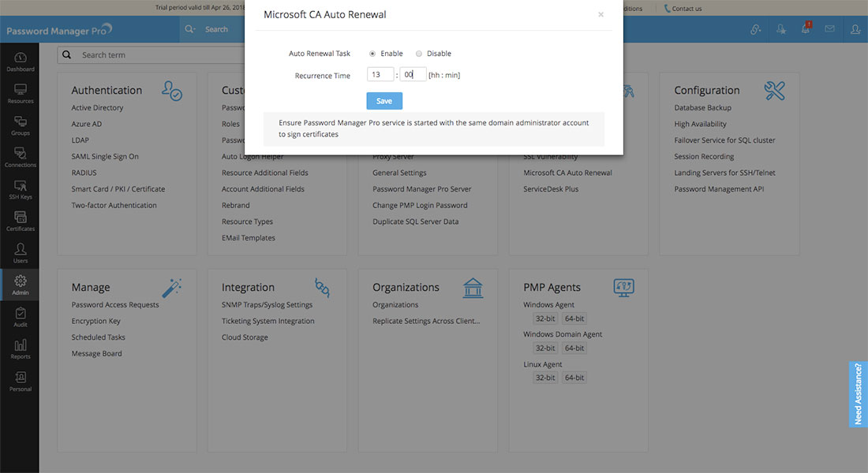Viewport: 868px width, 473px height.
Task: Click the Manage magic wand icon
Action: 171,288
